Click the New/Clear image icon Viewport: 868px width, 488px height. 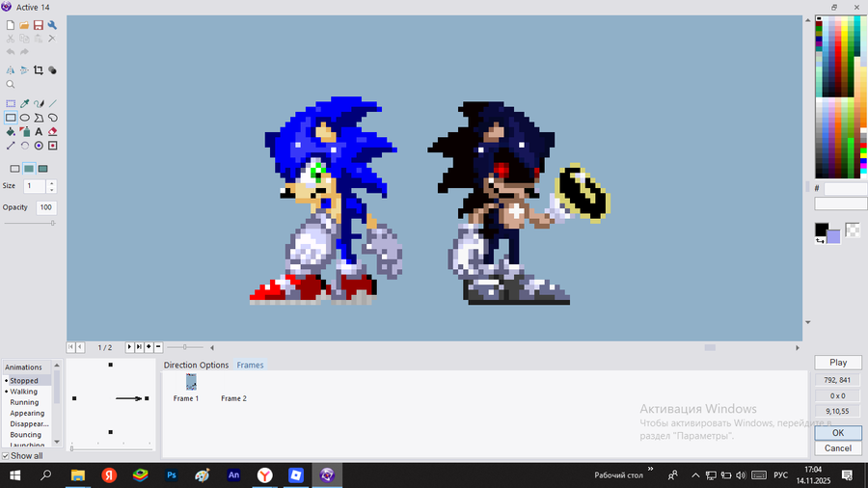pyautogui.click(x=11, y=25)
